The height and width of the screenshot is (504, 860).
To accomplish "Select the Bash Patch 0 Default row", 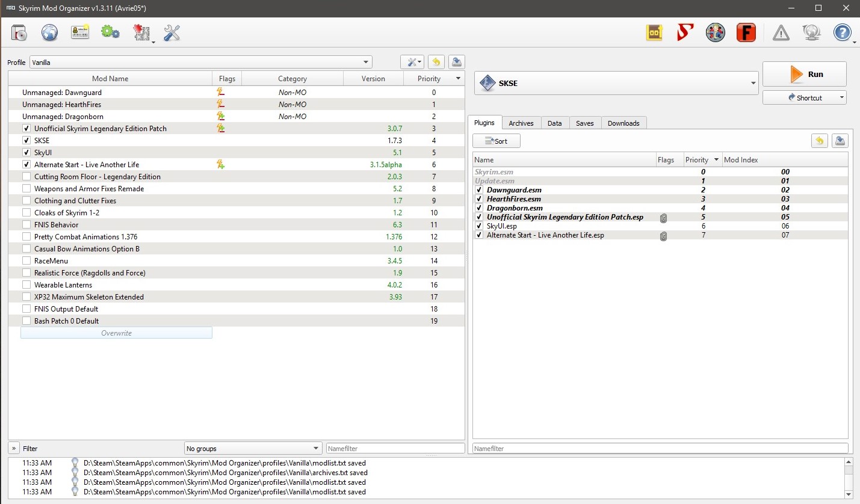I will (x=237, y=321).
